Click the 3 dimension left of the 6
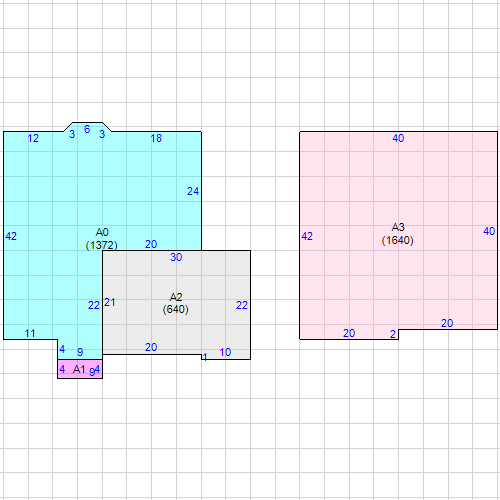Image resolution: width=500 pixels, height=500 pixels. [x=72, y=134]
